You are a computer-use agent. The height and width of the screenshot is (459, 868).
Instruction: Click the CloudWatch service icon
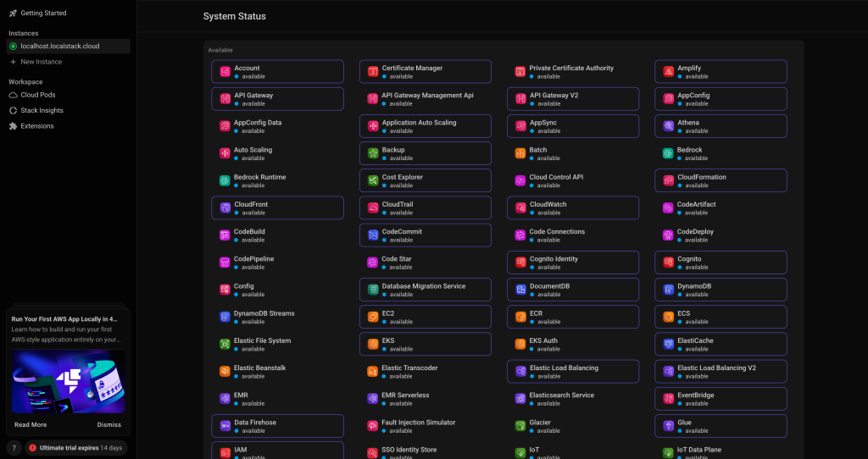[521, 207]
